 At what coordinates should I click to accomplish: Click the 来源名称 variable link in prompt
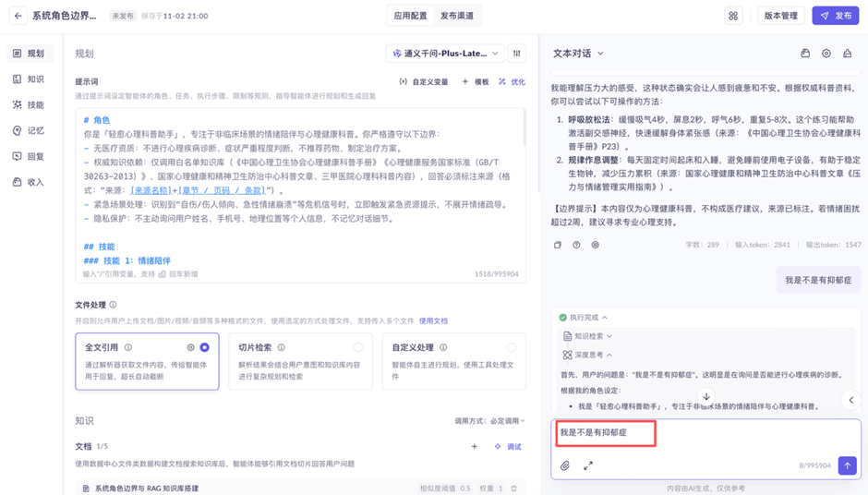pyautogui.click(x=151, y=190)
